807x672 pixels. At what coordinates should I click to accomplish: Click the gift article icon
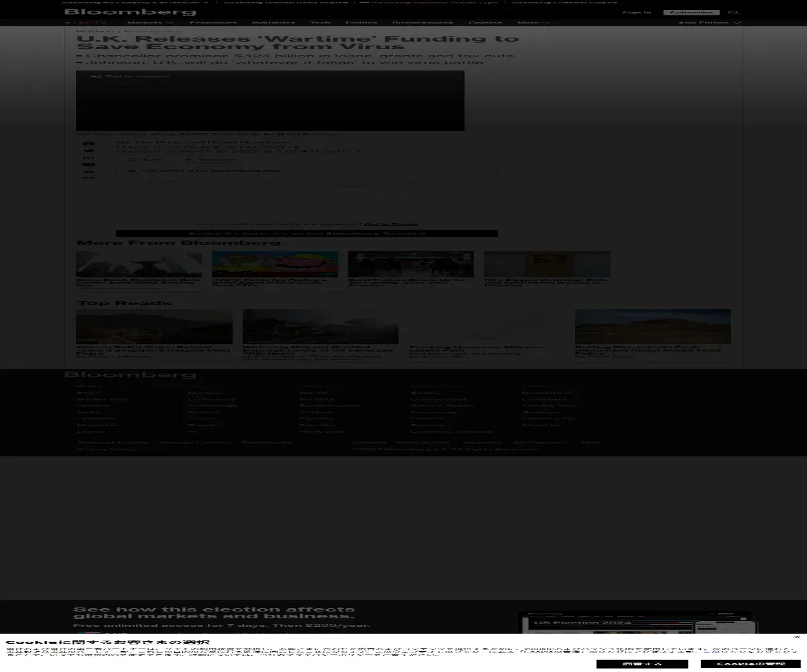(88, 179)
